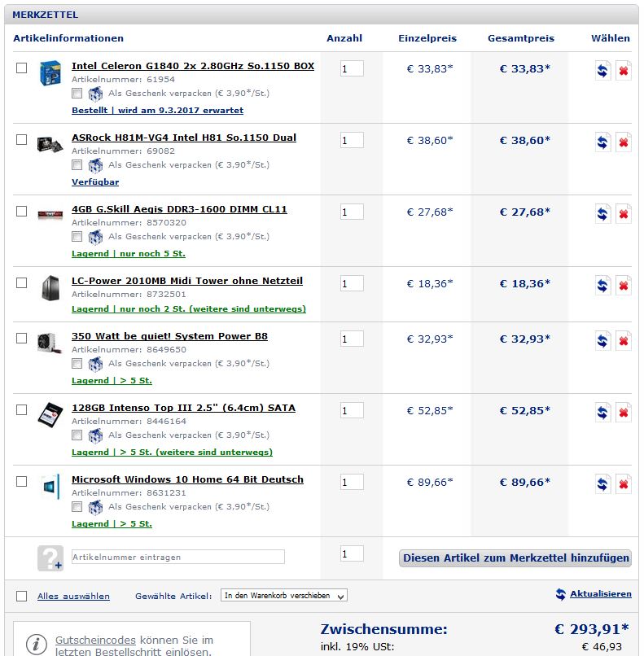Screen dimensions: 644x656
Task: Open Microsoft Windows 10 Home 64 Bit link
Action: pyautogui.click(x=187, y=479)
